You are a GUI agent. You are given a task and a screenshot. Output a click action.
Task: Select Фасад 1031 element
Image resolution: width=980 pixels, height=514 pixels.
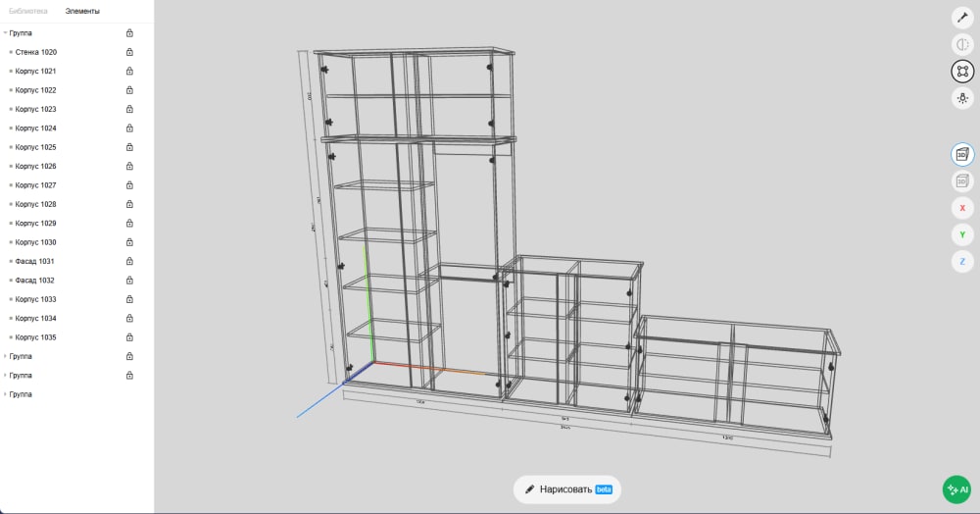click(x=34, y=261)
